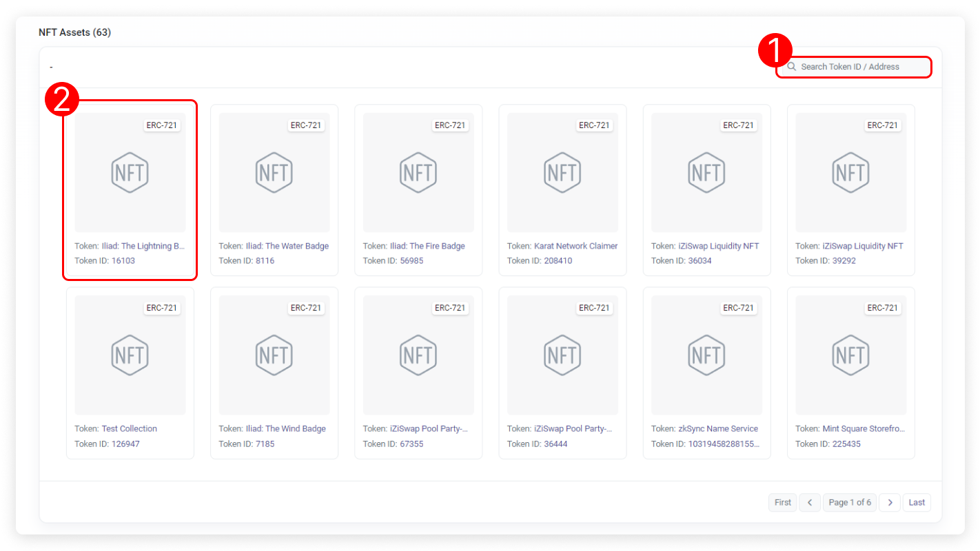The height and width of the screenshot is (551, 980).
Task: Click NFT icon of Iliad: The Water Badge
Action: coord(274,172)
